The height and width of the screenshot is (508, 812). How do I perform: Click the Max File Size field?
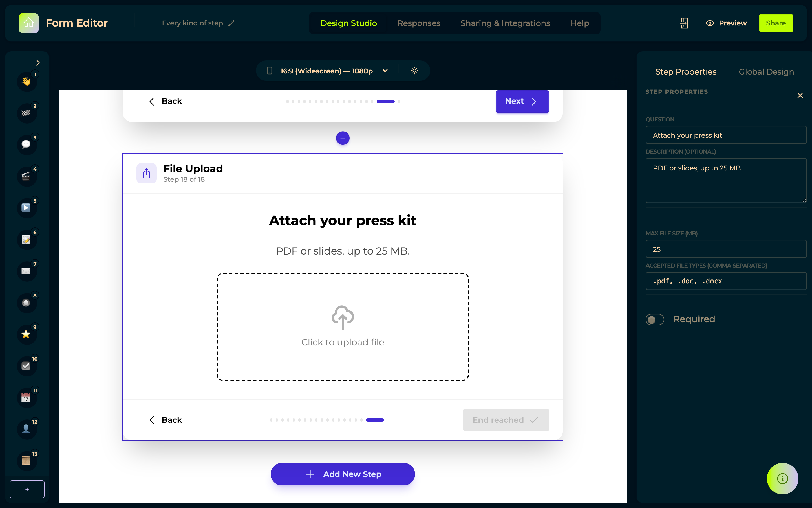pos(726,249)
